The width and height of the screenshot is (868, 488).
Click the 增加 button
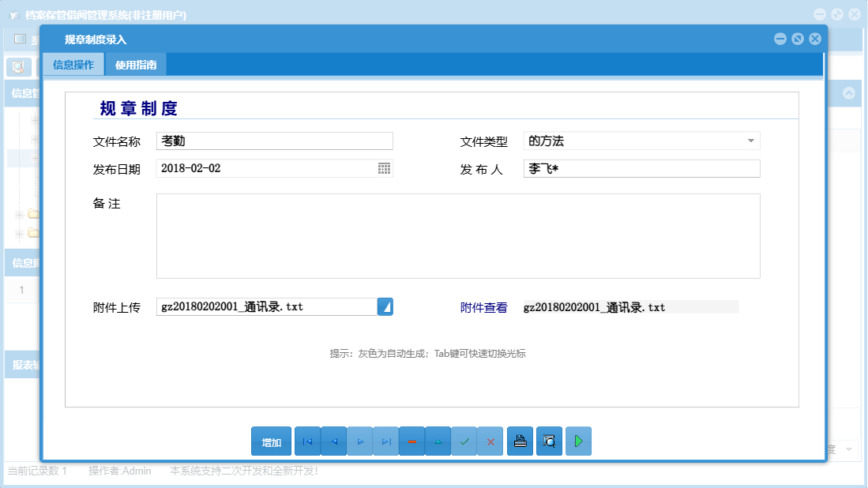tap(271, 441)
